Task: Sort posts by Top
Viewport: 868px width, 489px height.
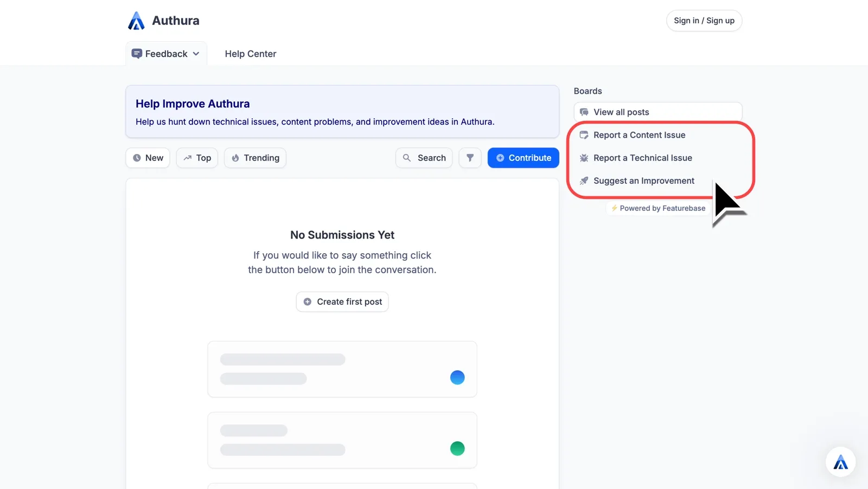Action: point(197,158)
